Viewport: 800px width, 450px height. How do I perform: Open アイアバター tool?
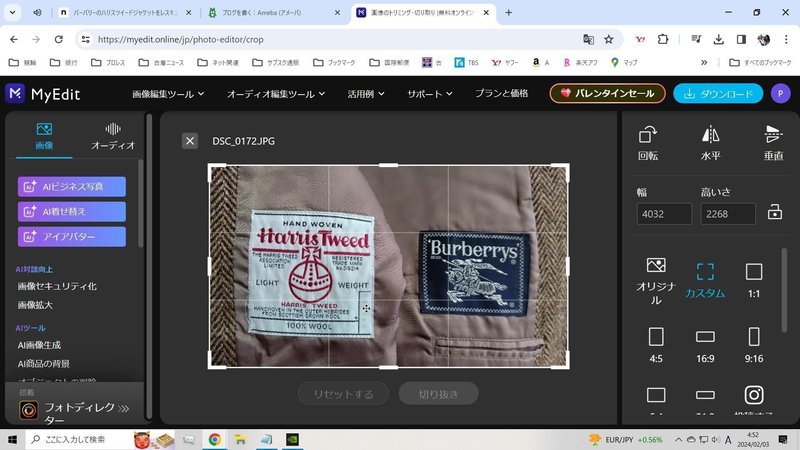(x=71, y=237)
